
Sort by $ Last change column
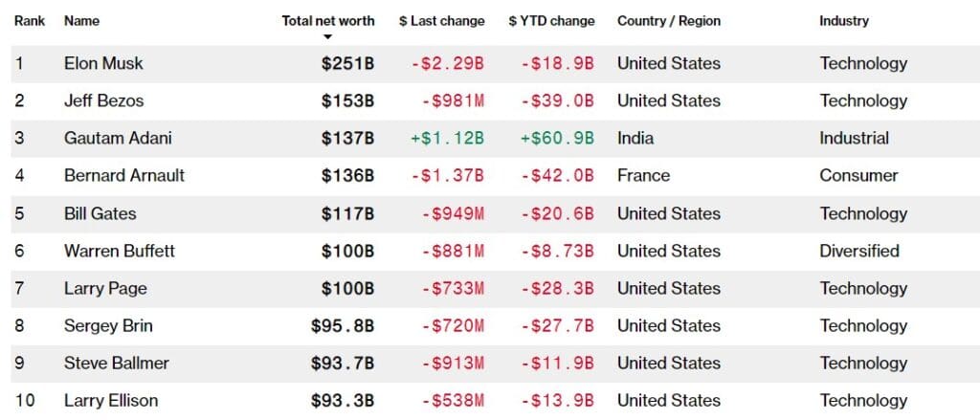coord(441,21)
